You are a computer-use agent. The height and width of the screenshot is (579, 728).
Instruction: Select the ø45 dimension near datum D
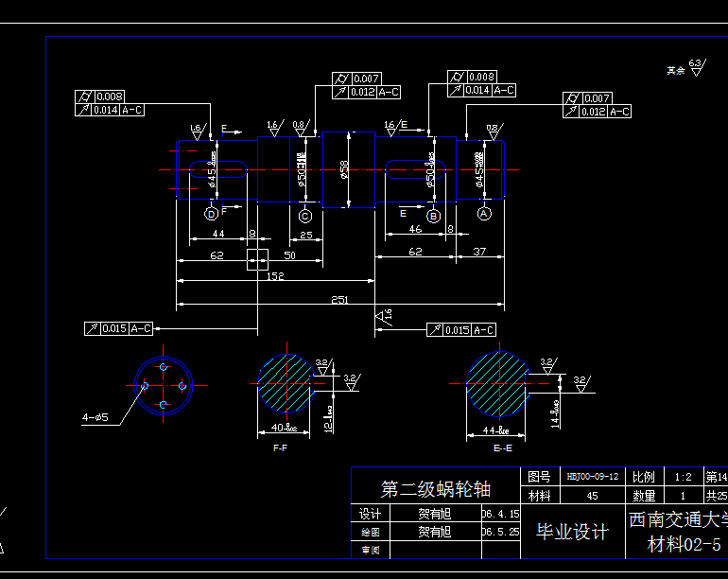point(212,169)
